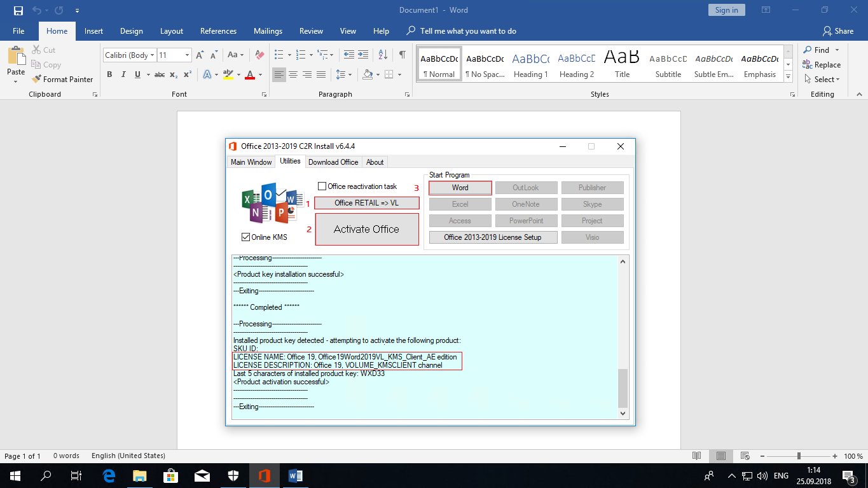Image resolution: width=868 pixels, height=488 pixels.
Task: Click the Grow Font icon
Action: (x=200, y=55)
